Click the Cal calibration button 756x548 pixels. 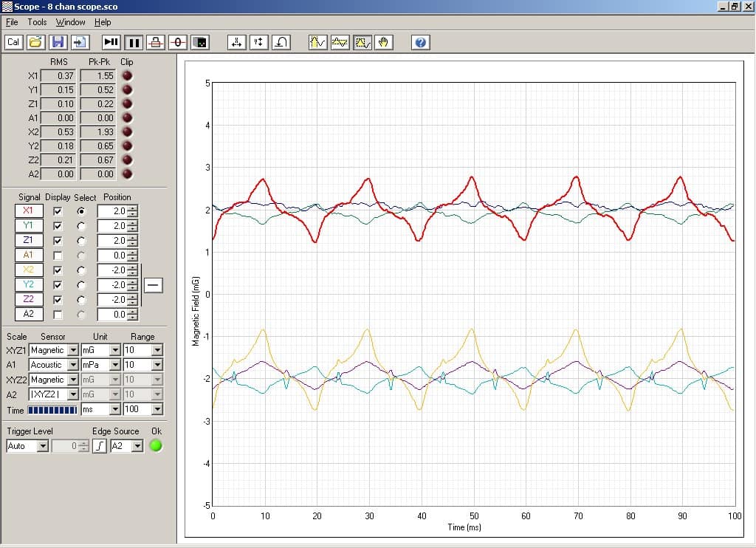click(x=13, y=42)
